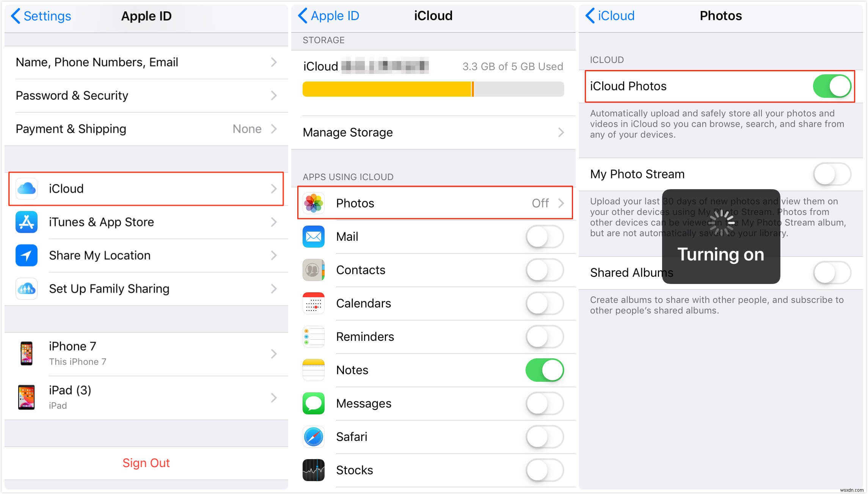Expand Password & Security settings

pyautogui.click(x=143, y=95)
